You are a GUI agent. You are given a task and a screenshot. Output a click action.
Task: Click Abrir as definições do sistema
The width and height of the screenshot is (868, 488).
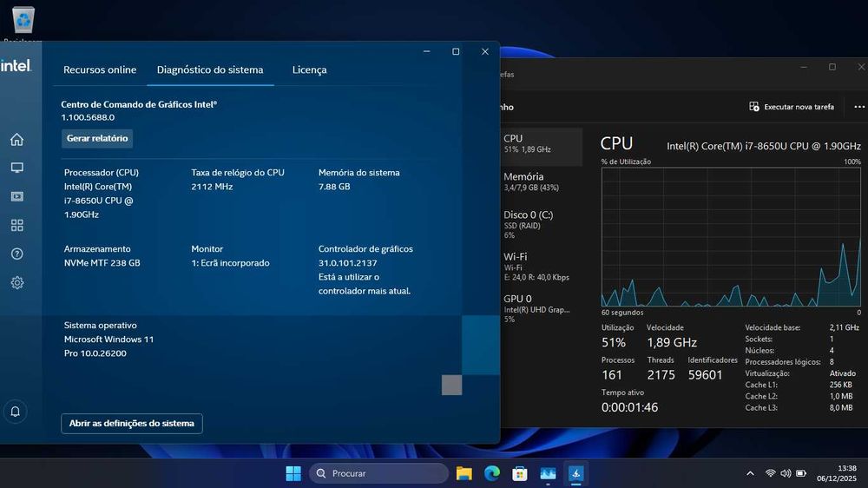(132, 423)
